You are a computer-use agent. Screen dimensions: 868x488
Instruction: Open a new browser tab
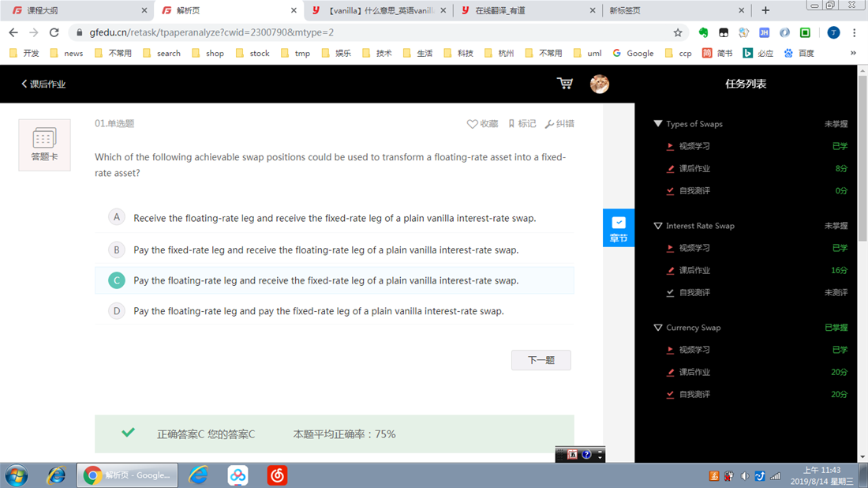(765, 10)
